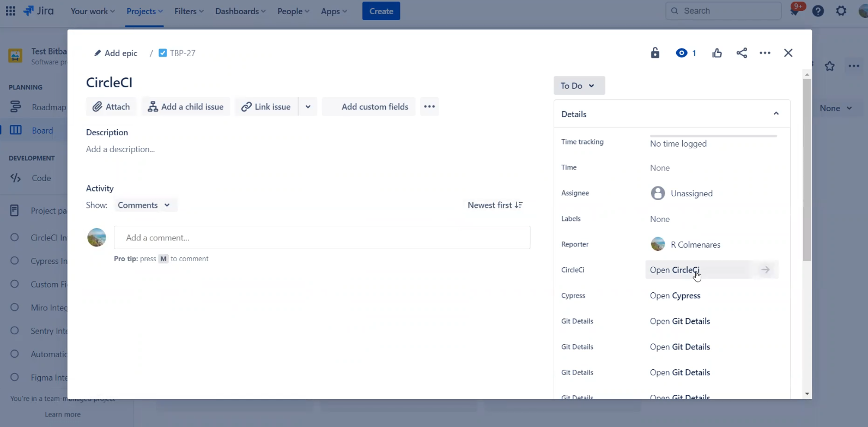Open the Your work menu
The width and height of the screenshot is (868, 427).
93,11
